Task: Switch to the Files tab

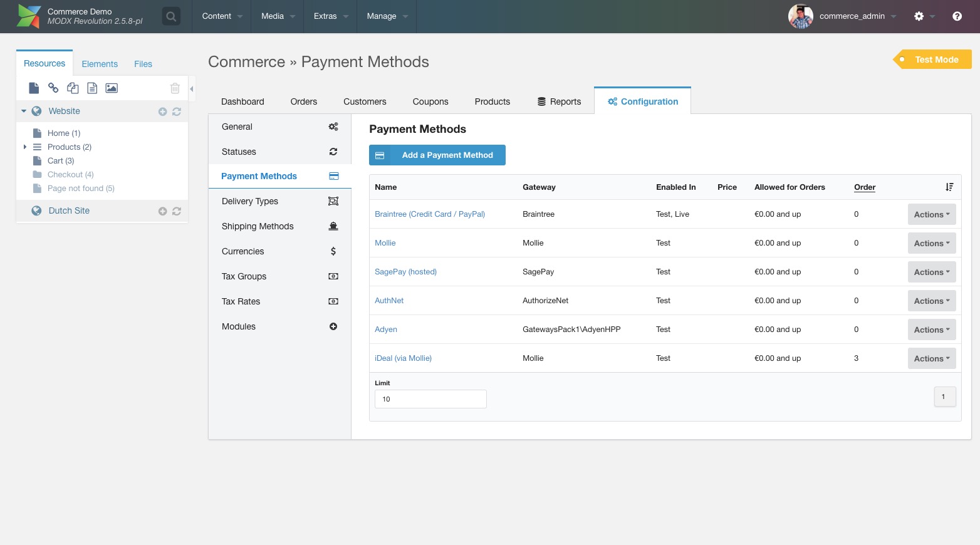Action: click(143, 64)
